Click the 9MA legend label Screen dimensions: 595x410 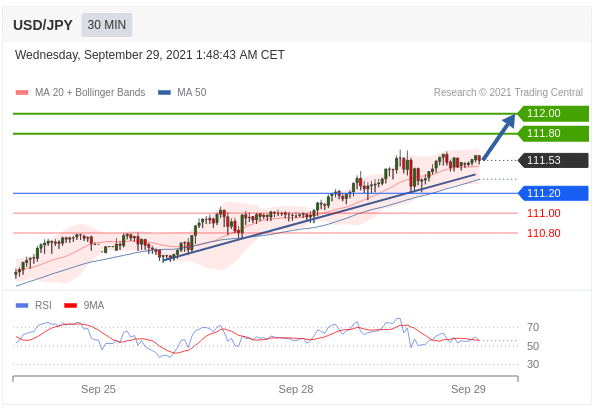click(94, 305)
